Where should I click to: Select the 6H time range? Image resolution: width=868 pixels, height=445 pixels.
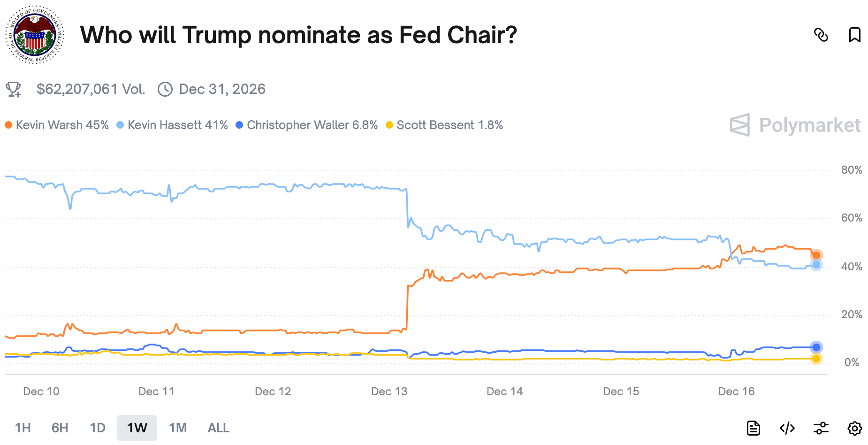60,428
